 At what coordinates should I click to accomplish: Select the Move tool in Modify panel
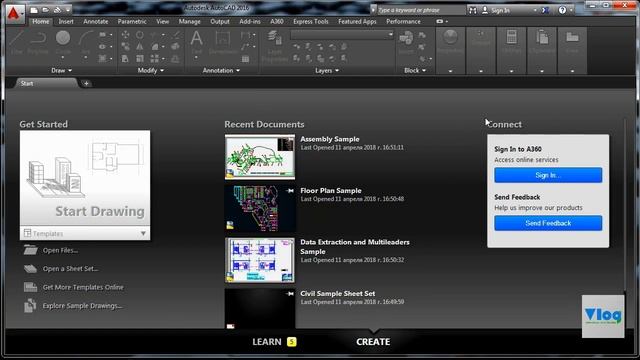[125, 35]
